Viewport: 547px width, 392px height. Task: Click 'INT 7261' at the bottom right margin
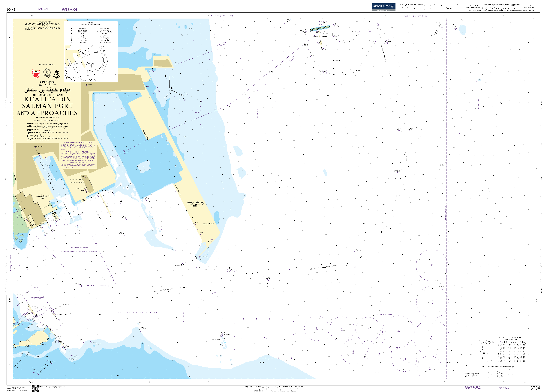[503, 388]
